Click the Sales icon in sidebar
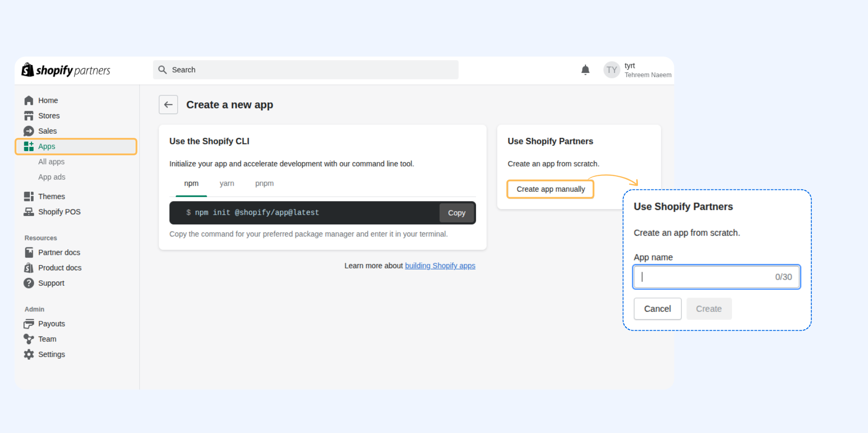 coord(29,131)
